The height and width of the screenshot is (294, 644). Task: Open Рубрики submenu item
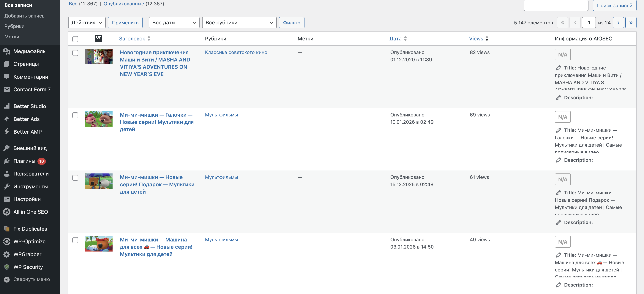click(14, 26)
